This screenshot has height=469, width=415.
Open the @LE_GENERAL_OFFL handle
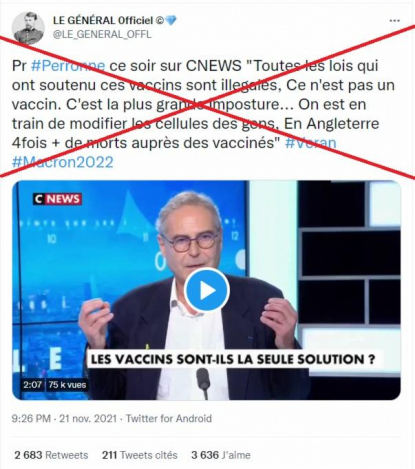coord(102,34)
